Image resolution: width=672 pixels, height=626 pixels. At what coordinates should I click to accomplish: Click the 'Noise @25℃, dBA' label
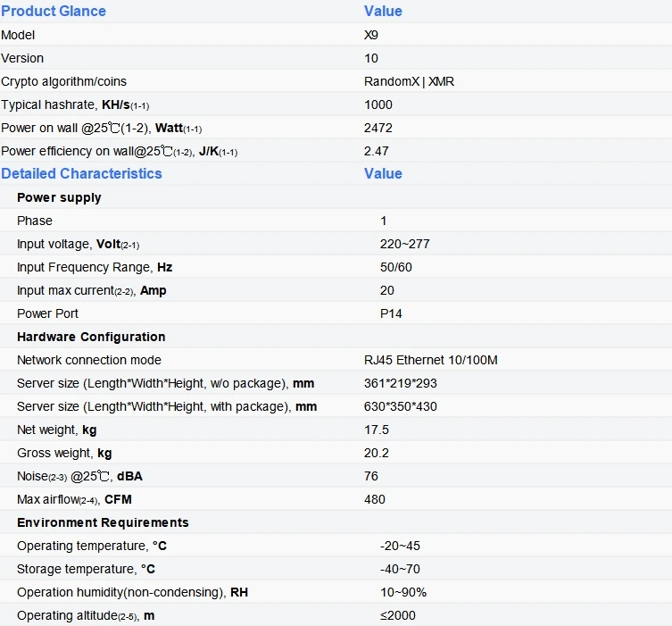click(x=79, y=476)
